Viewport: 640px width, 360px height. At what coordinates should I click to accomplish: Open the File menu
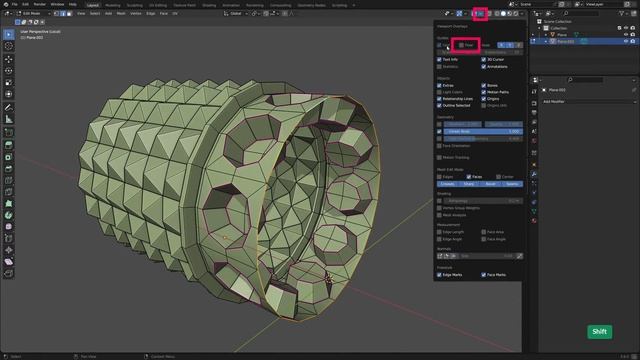pyautogui.click(x=15, y=4)
